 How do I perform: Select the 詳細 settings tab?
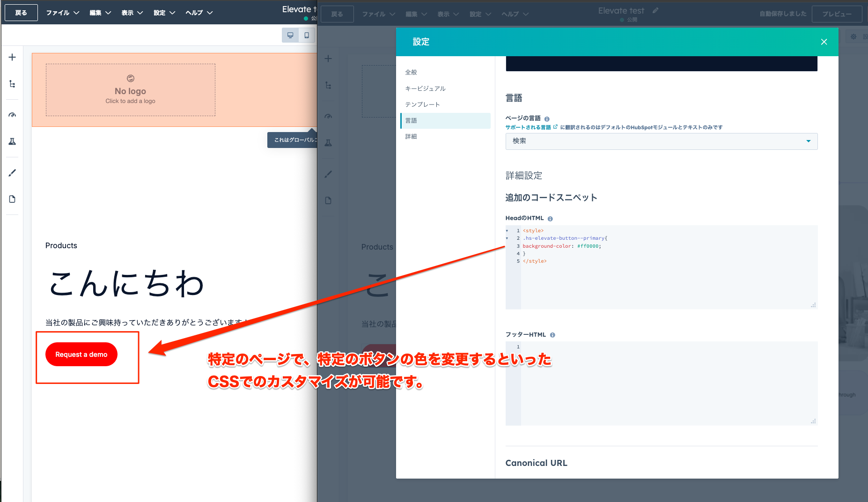click(x=411, y=136)
